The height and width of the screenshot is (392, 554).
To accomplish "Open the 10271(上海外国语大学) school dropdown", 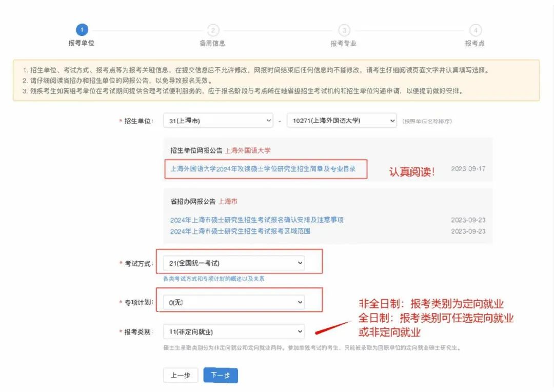I will point(342,121).
